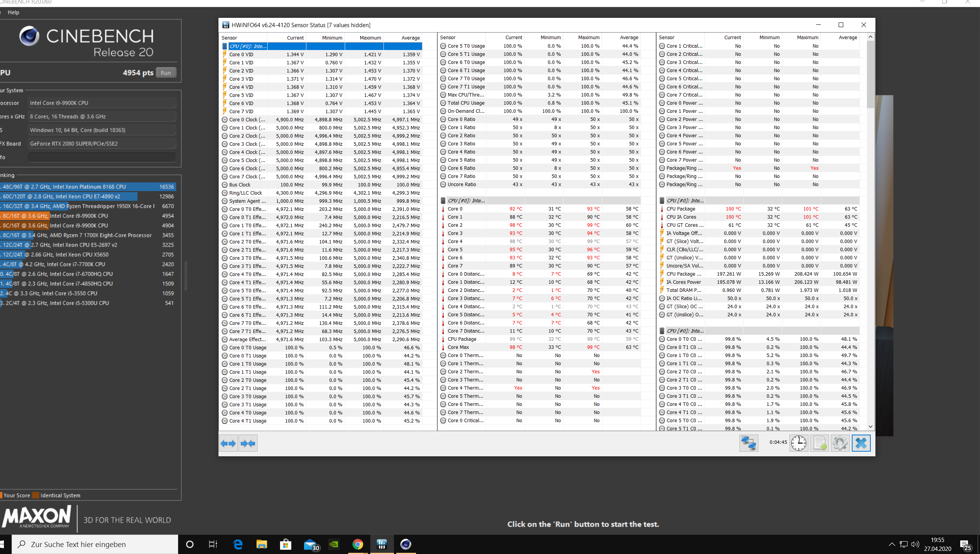The height and width of the screenshot is (554, 980).
Task: Open NVIDIA GeForce Experience from the taskbar
Action: tap(334, 544)
